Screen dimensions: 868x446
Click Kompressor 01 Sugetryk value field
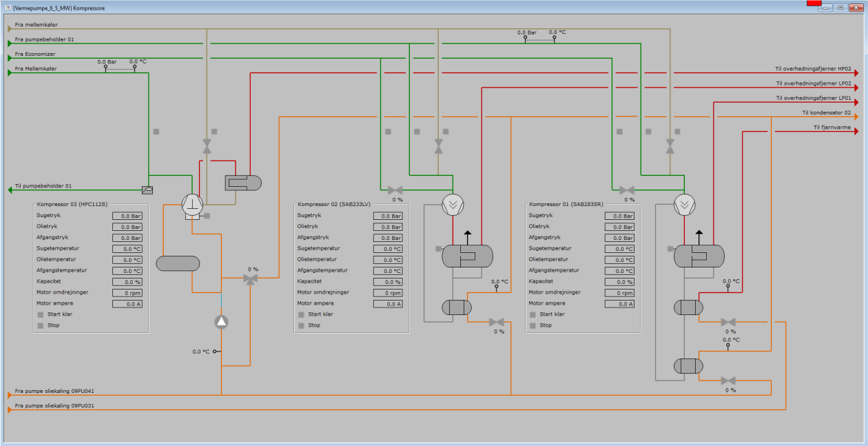pos(619,216)
